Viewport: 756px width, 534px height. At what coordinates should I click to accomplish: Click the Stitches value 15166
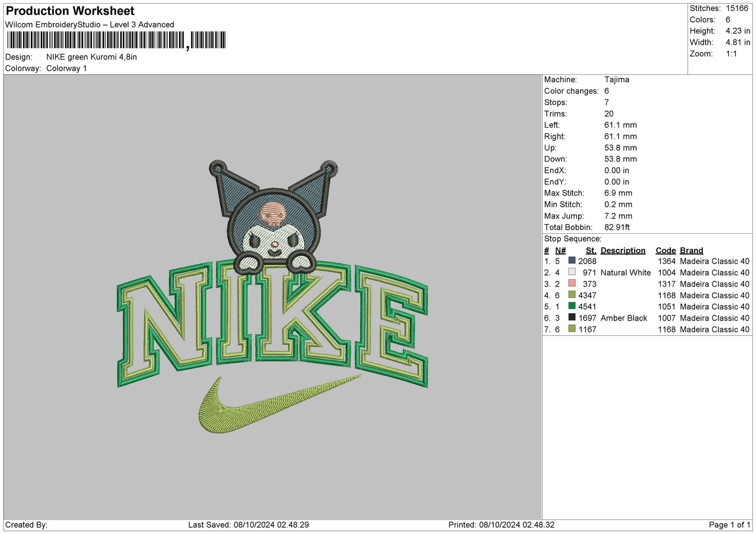[737, 8]
